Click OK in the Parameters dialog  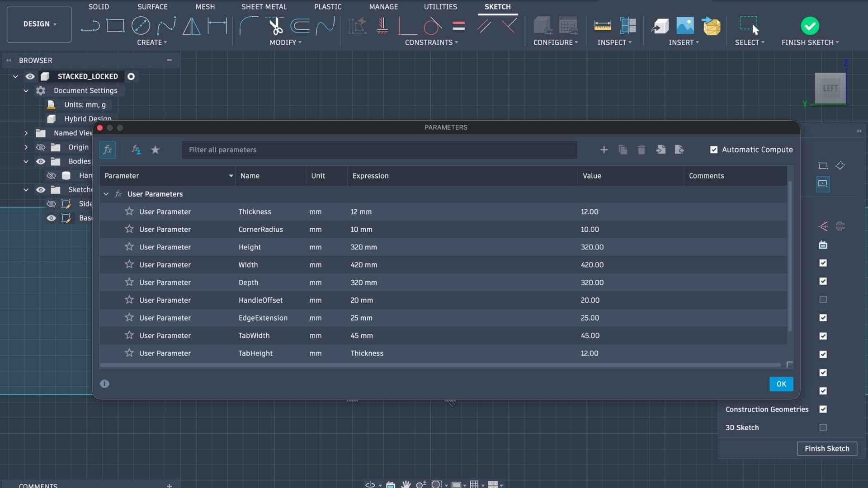pos(781,384)
